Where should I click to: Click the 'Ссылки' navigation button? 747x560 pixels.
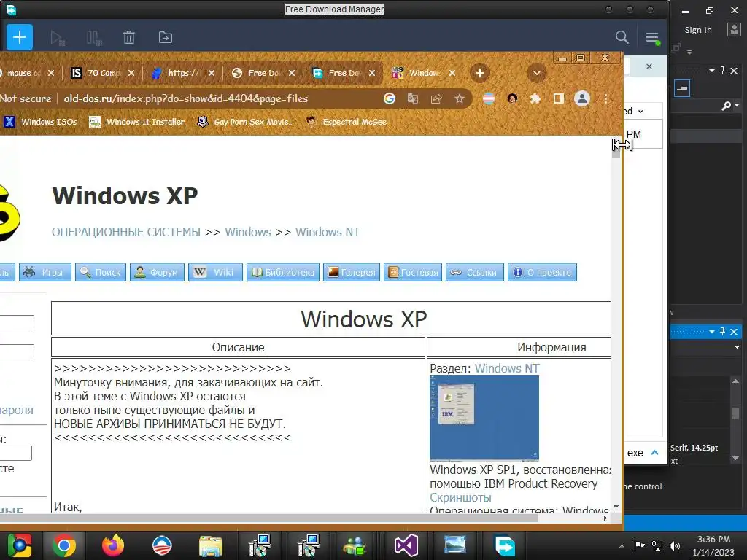474,273
